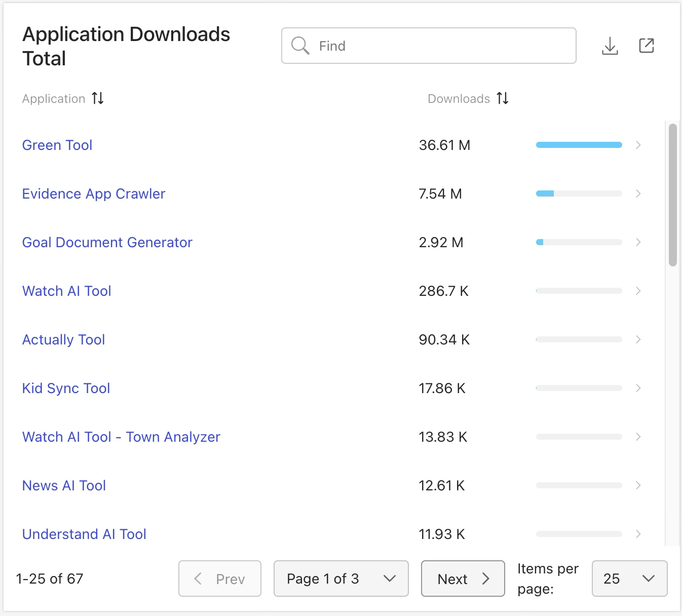This screenshot has width=682, height=616.
Task: Open the Kid Sync Tool link
Action: click(66, 389)
